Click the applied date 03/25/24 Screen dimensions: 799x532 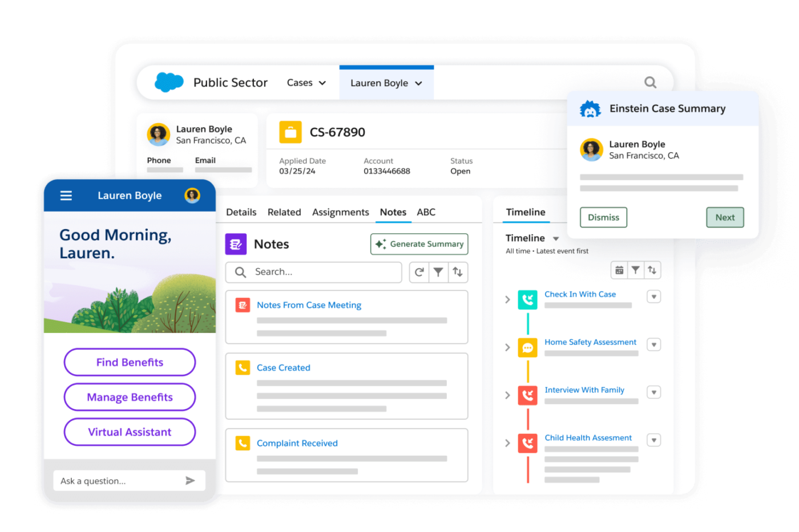297,171
